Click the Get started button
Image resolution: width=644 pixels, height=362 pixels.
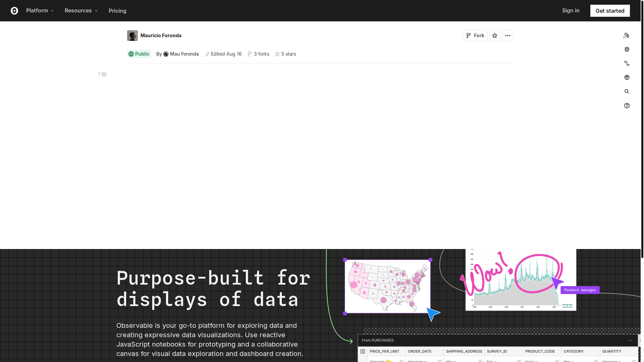(610, 11)
